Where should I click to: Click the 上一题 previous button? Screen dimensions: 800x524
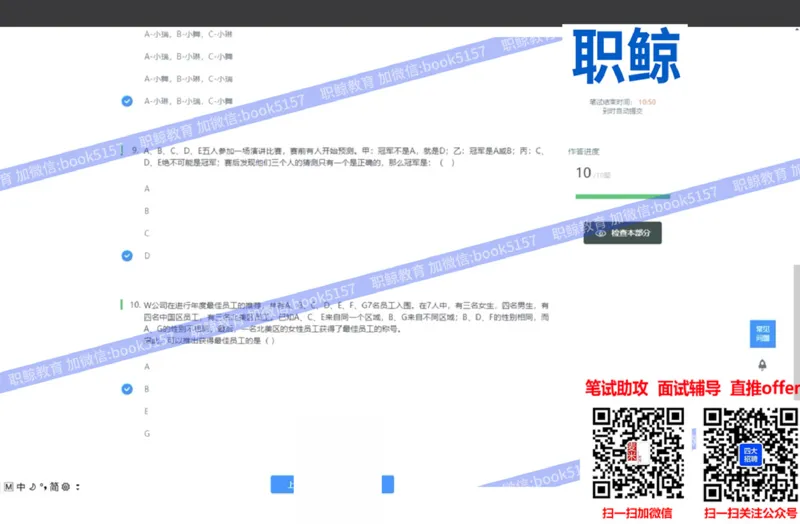pyautogui.click(x=282, y=484)
